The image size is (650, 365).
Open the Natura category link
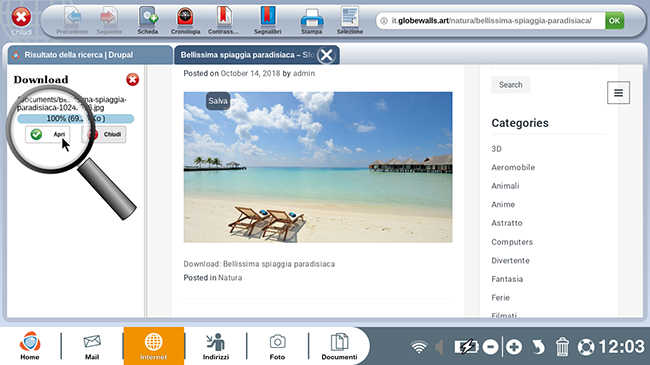(230, 278)
